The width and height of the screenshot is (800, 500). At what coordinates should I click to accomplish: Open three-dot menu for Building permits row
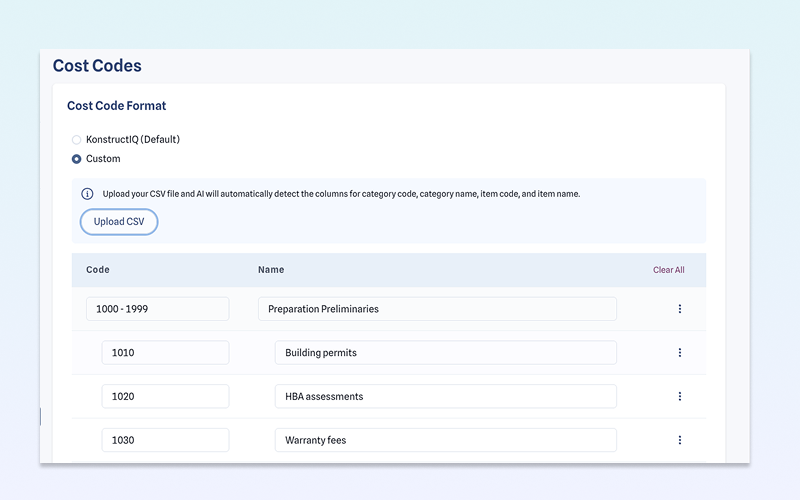[x=680, y=353]
